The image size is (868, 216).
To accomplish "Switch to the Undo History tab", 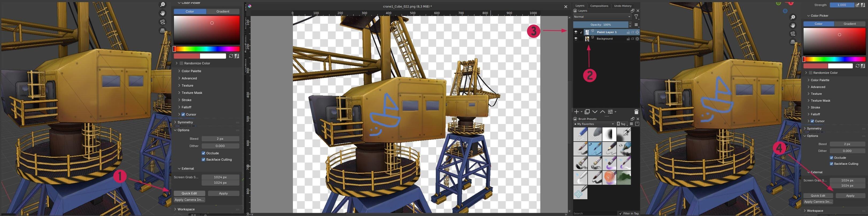I will 623,6.
